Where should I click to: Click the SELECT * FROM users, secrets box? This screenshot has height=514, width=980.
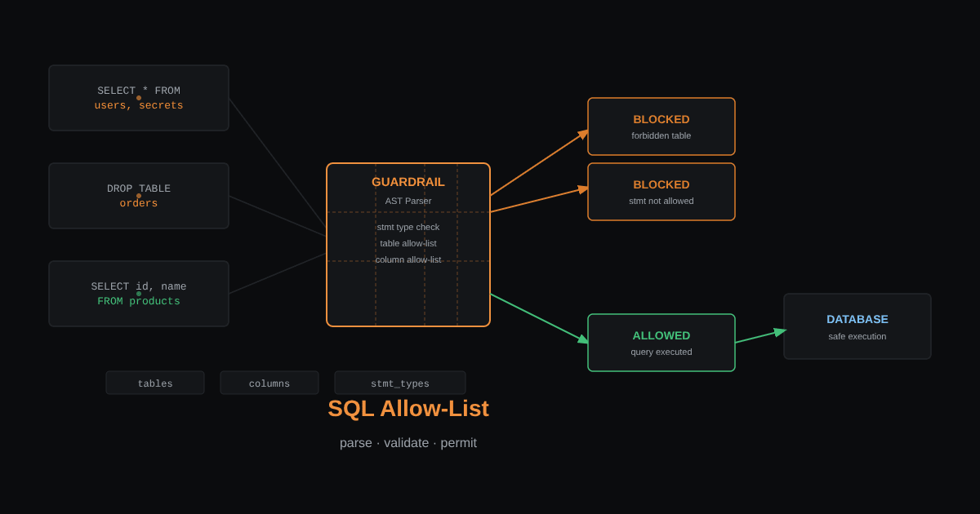[x=139, y=98]
